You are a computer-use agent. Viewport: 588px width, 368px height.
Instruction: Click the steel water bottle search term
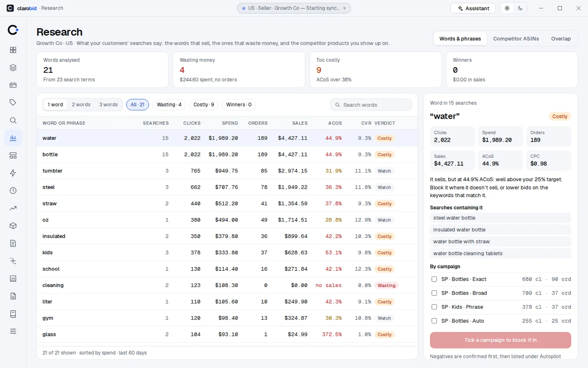(x=500, y=218)
